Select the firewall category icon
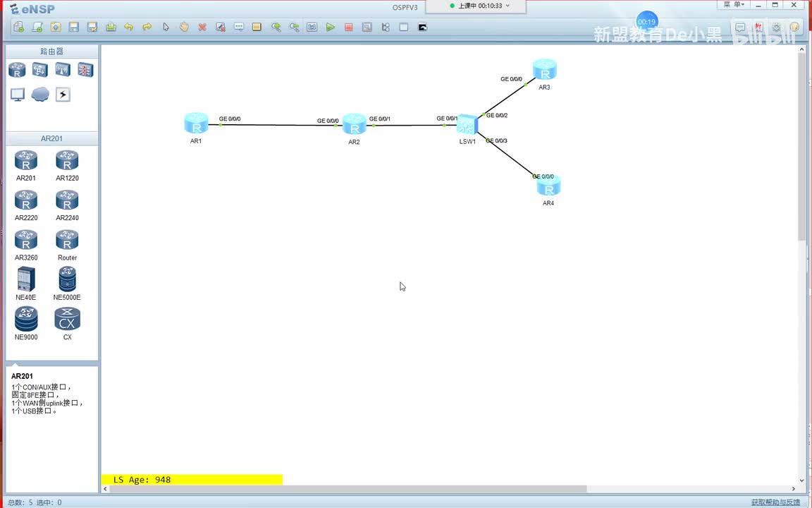Screen dimensions: 812x508 [85, 69]
